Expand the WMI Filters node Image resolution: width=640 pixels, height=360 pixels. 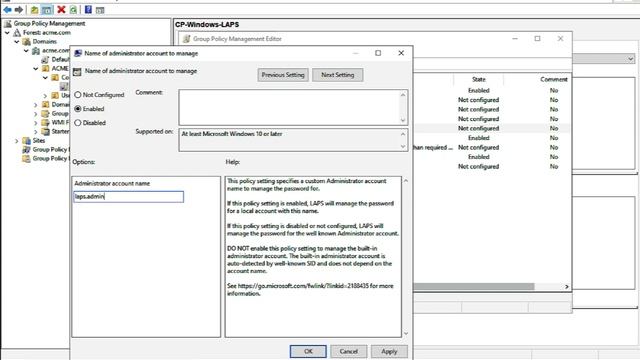pos(36,123)
